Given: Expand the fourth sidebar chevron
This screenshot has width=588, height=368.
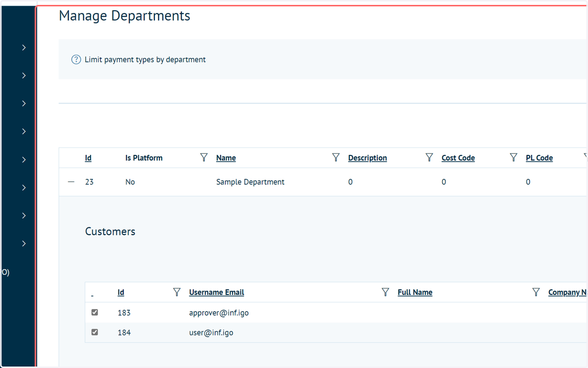Looking at the screenshot, I should click(24, 131).
